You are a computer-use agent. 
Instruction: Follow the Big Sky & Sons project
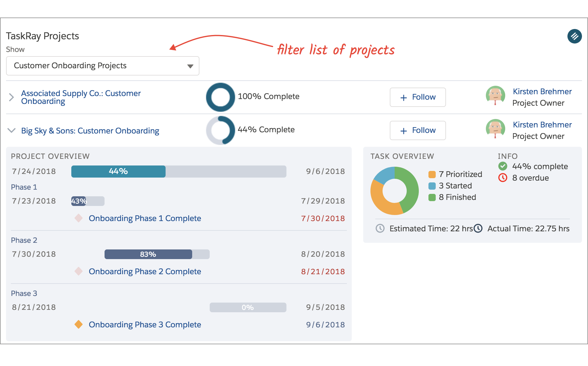coord(418,130)
